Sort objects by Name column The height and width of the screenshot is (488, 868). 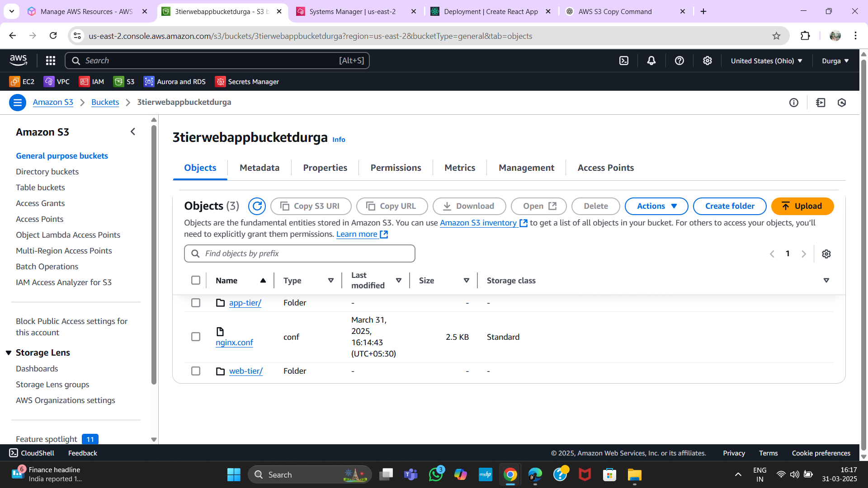pos(241,281)
